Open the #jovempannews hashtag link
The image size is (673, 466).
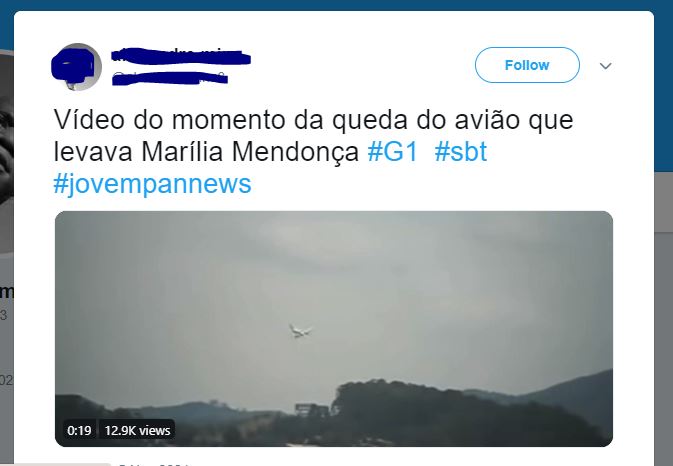[x=152, y=184]
